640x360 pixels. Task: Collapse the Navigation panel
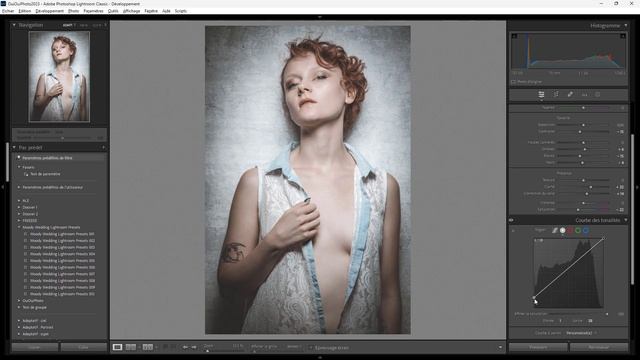point(14,25)
